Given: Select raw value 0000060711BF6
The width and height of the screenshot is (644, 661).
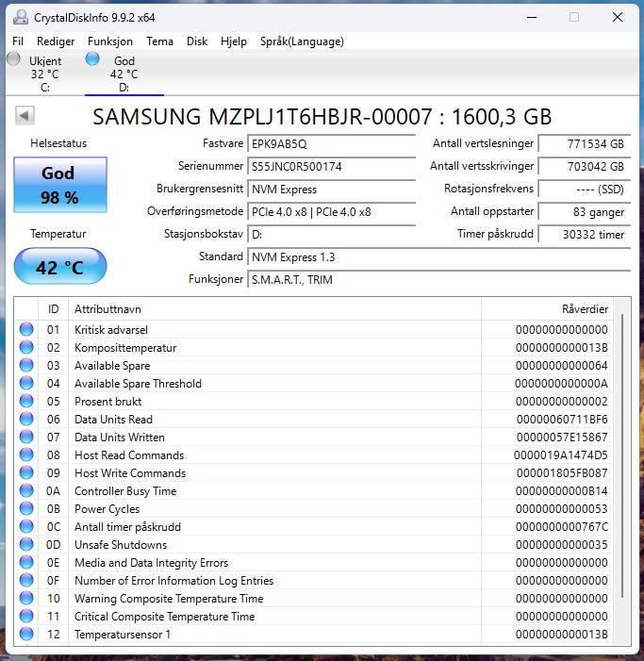Looking at the screenshot, I should tap(562, 420).
